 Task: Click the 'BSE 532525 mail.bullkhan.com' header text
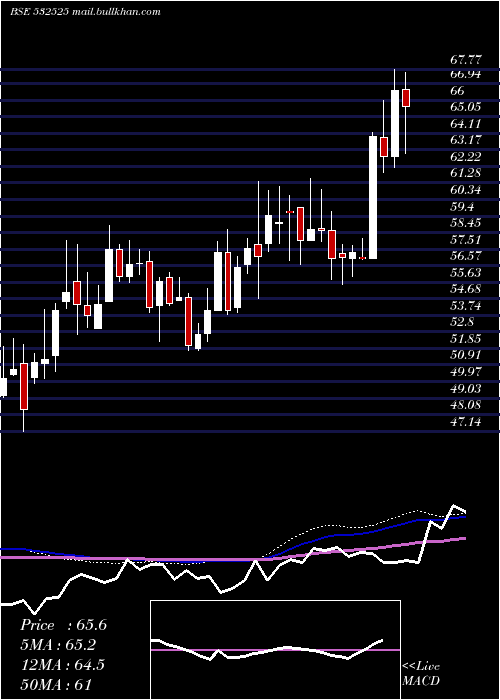85,12
